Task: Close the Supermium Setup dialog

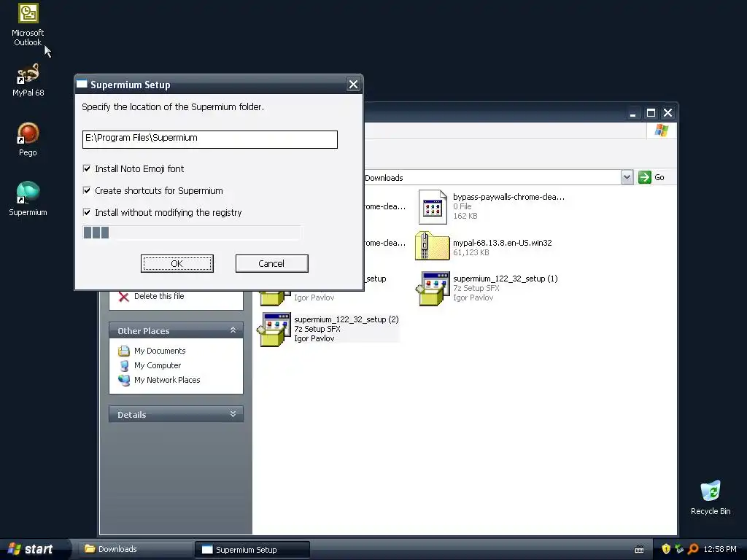Action: (353, 85)
